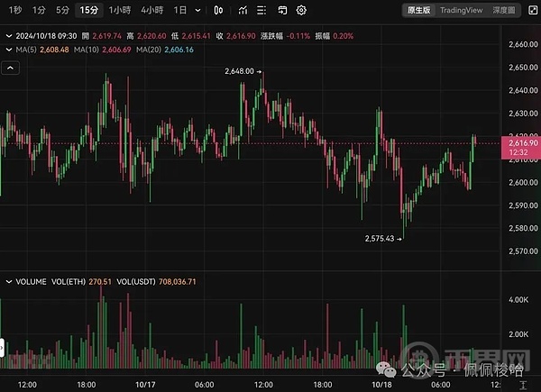
Task: Click the MA(5) value 2,608.48
Action: tap(54, 50)
